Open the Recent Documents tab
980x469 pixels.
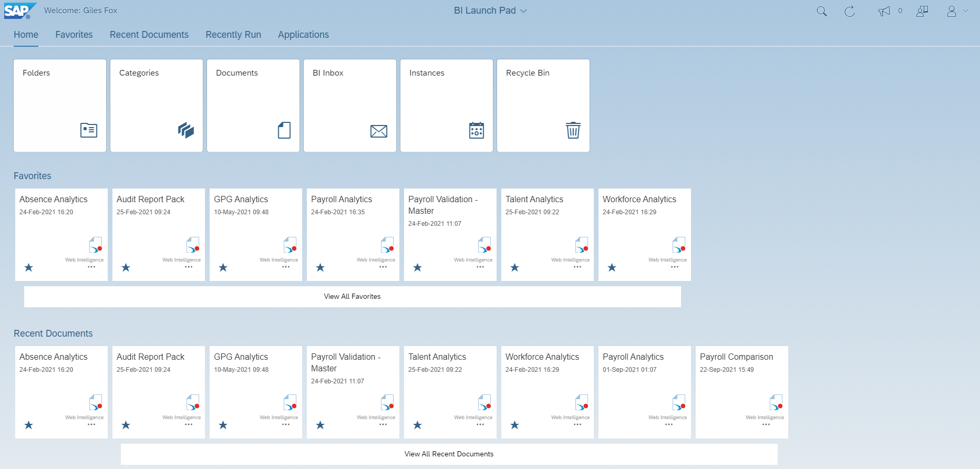149,35
